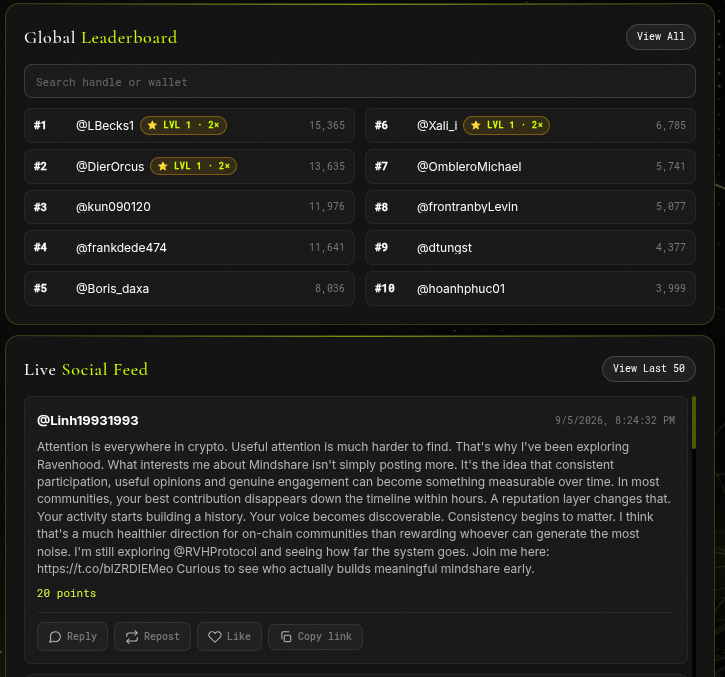
Task: Click the 11,641 score value
Action: click(327, 247)
